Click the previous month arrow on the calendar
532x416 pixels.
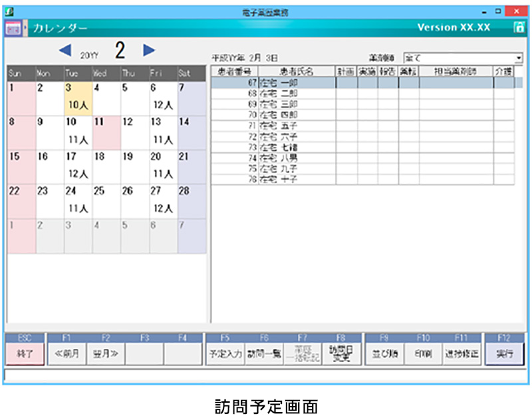tap(65, 50)
